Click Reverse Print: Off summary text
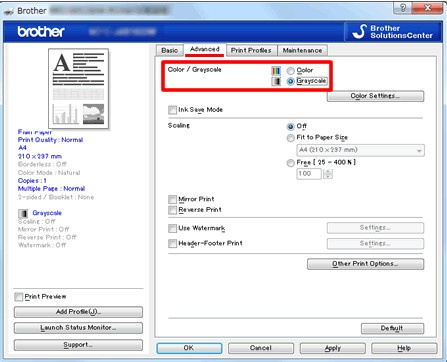 pyautogui.click(x=47, y=237)
